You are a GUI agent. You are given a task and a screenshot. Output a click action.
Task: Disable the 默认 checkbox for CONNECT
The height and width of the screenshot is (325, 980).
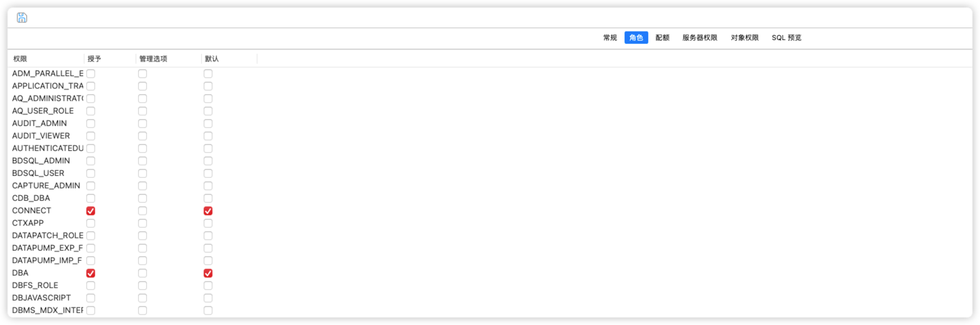[208, 211]
